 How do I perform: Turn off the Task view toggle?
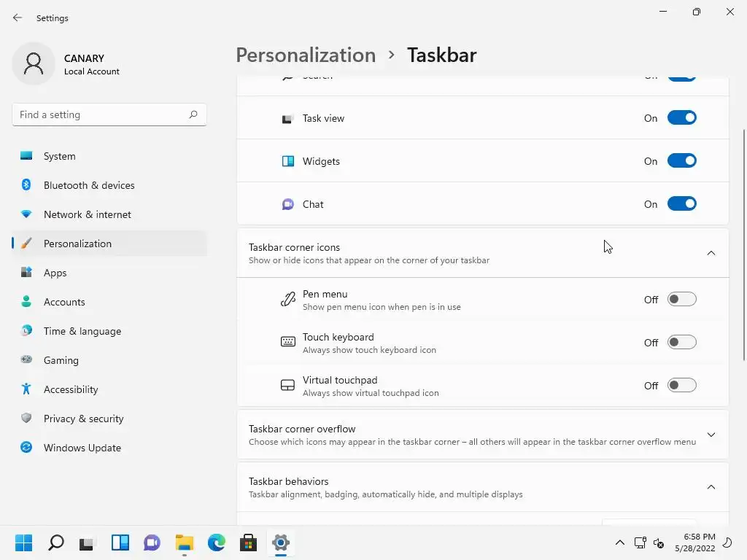pos(682,117)
